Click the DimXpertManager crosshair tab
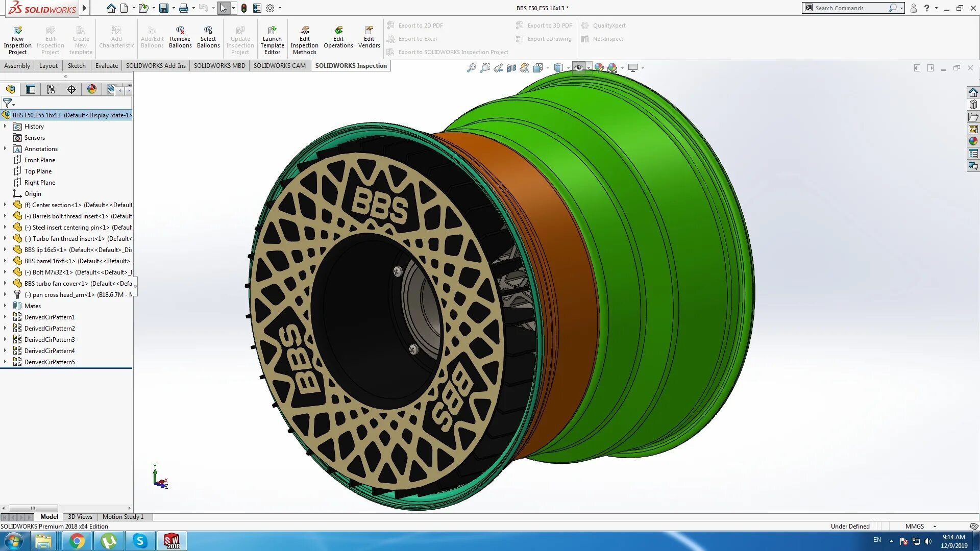Viewport: 980px width, 551px height. click(x=71, y=89)
